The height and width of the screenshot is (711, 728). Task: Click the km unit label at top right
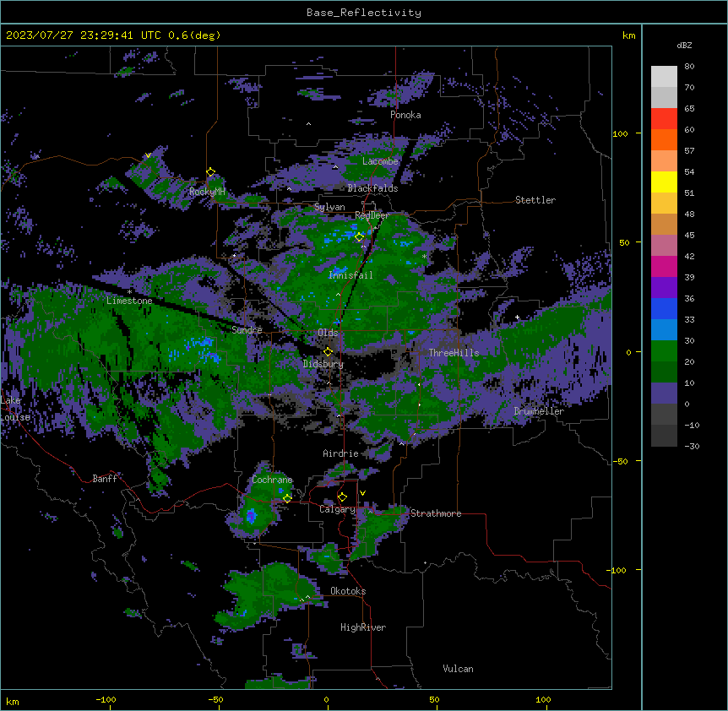pyautogui.click(x=628, y=35)
